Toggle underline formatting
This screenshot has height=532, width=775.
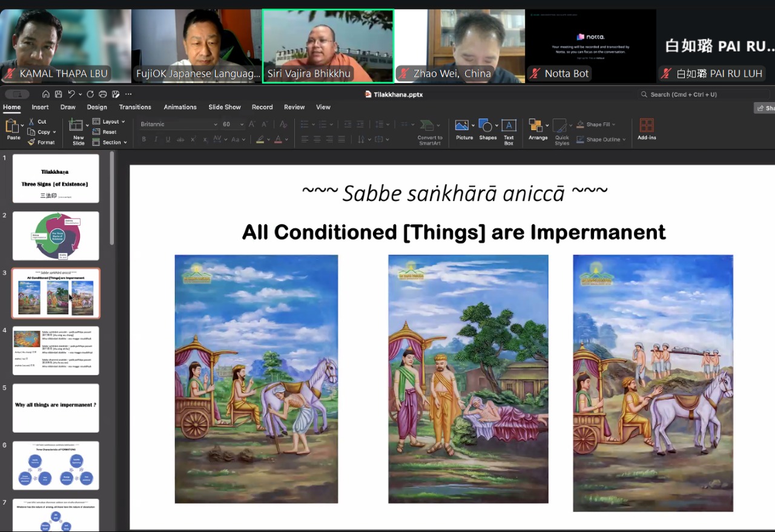pos(168,139)
